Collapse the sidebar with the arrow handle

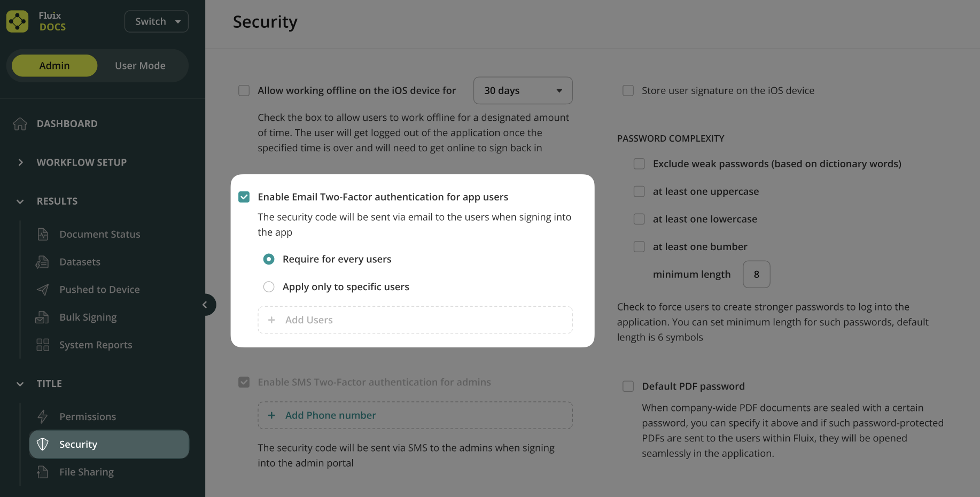point(205,305)
